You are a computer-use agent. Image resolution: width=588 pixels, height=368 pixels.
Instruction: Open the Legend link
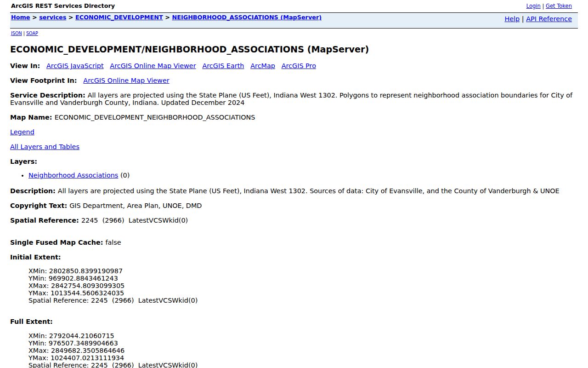(x=22, y=132)
